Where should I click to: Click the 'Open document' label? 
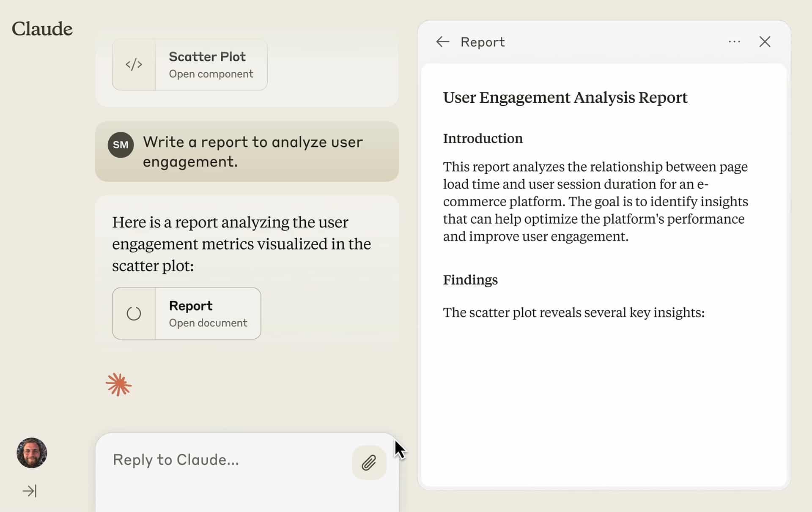[208, 323]
